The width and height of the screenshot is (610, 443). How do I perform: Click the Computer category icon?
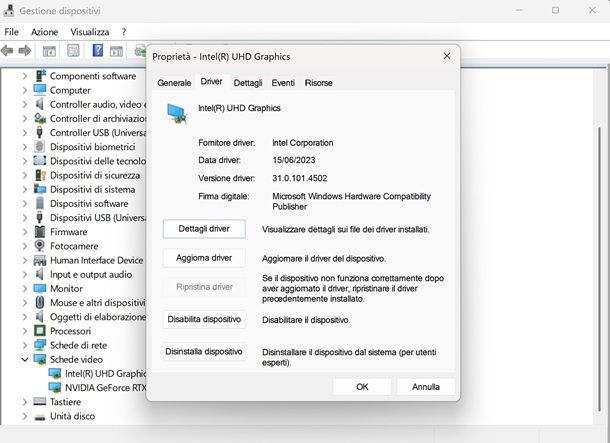coord(40,90)
